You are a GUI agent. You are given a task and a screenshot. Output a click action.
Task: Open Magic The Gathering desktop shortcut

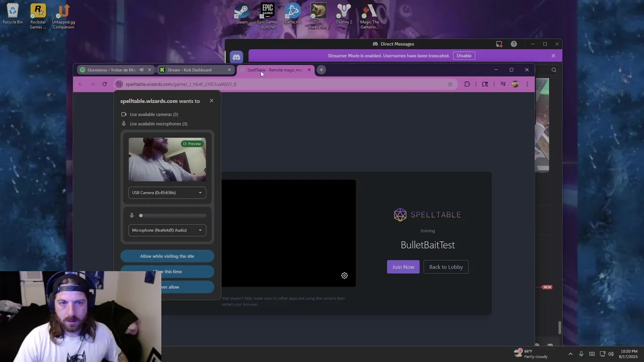369,17
